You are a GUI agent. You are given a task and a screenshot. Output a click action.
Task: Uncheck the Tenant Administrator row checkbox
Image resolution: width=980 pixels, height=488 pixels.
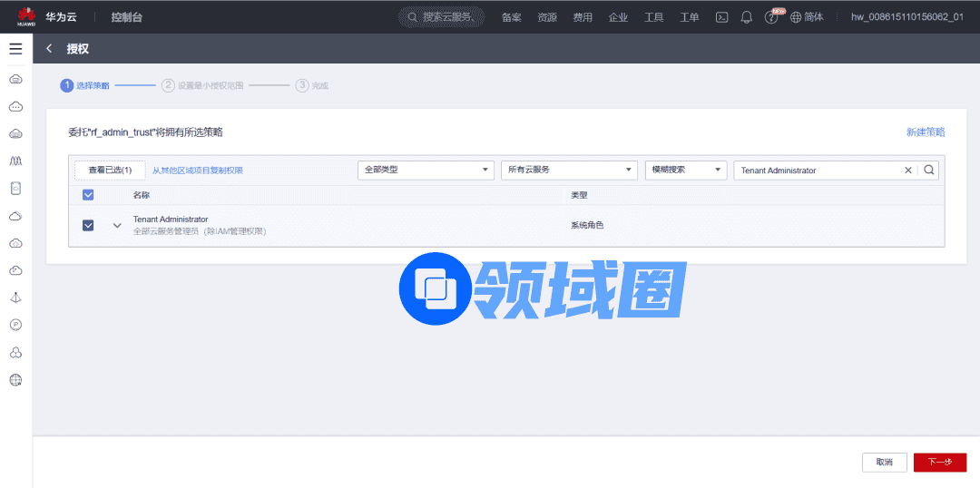(88, 225)
